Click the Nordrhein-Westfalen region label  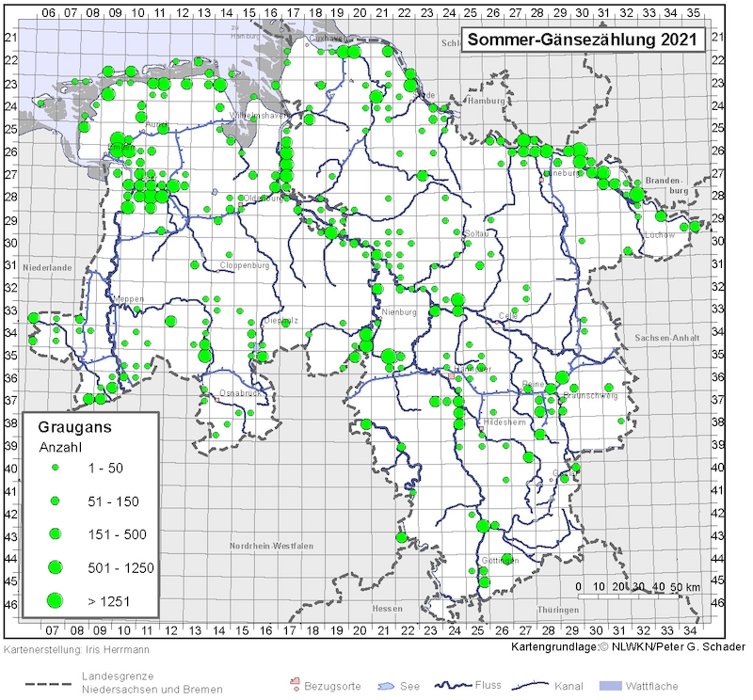click(x=272, y=546)
